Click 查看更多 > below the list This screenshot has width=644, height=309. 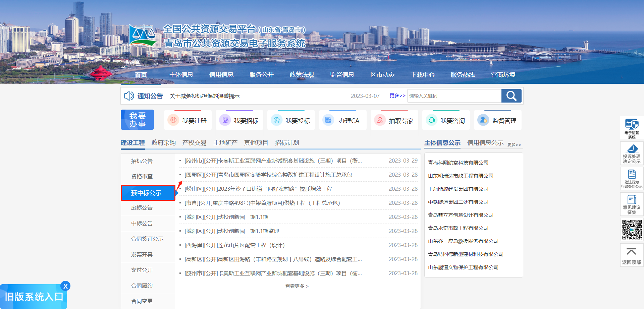tap(297, 286)
